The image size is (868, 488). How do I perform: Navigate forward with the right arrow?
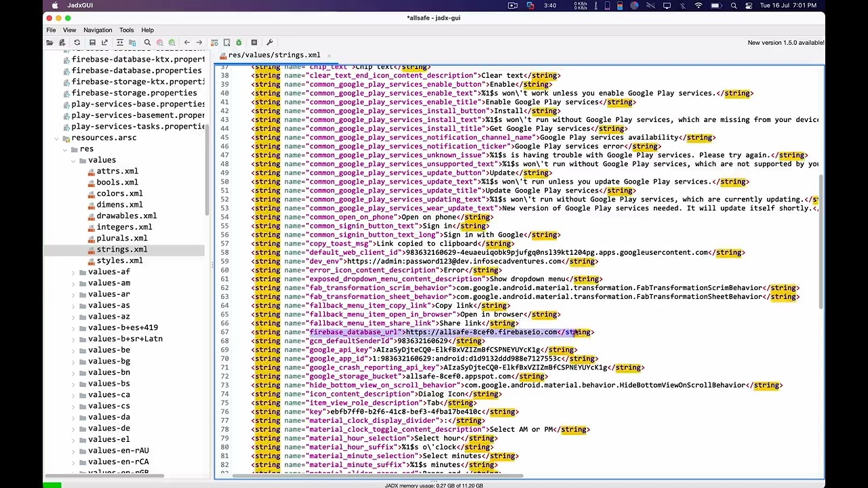point(199,43)
